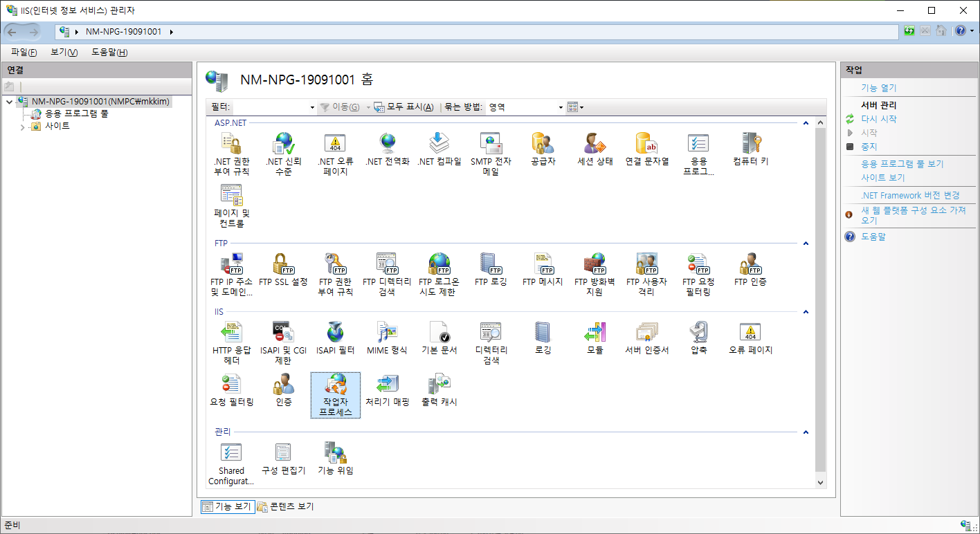Open the 필터 dropdown
The height and width of the screenshot is (534, 980).
point(312,107)
